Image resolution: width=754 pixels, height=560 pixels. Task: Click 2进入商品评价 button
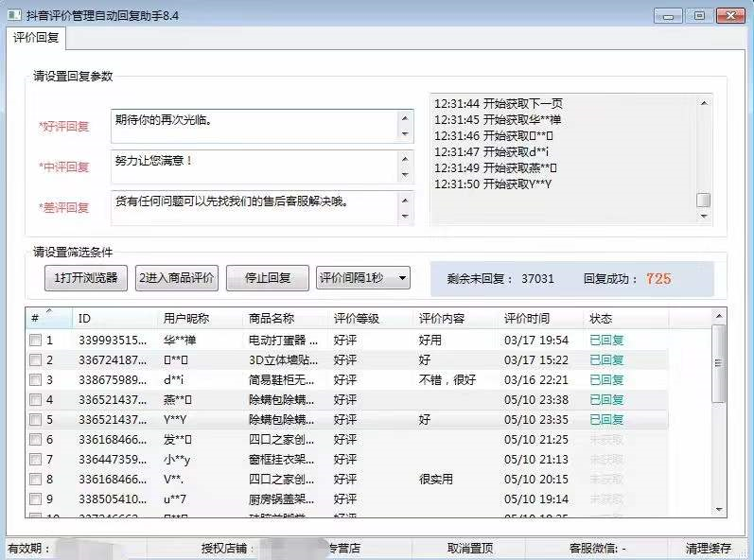click(x=177, y=278)
